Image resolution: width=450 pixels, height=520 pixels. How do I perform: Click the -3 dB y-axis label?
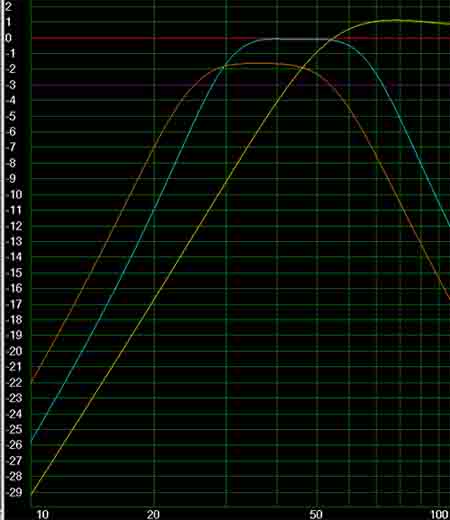click(10, 85)
